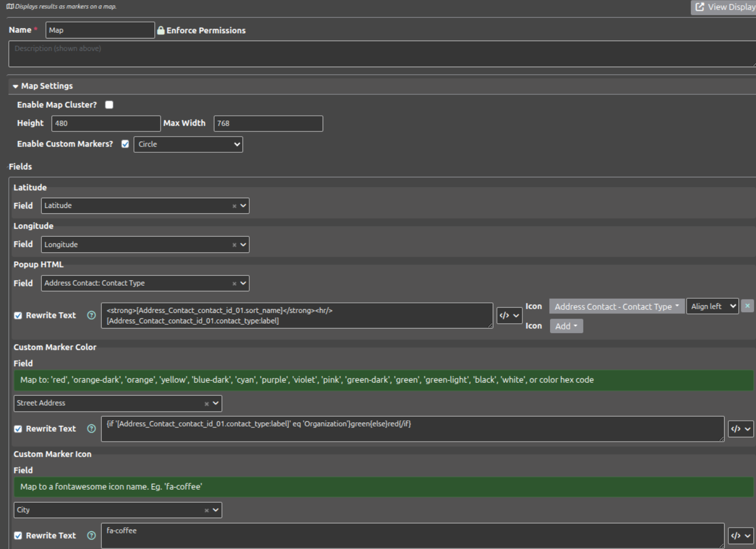Clear the Address Contact: Contact Type selection

click(x=234, y=283)
